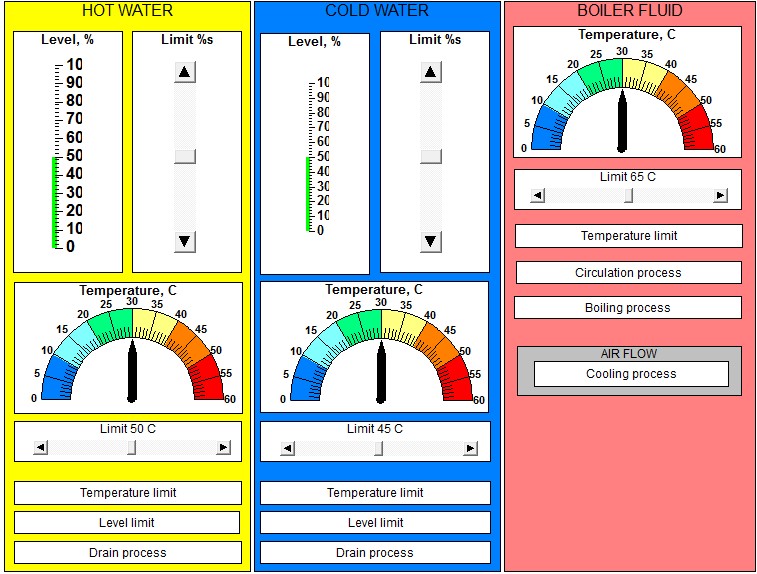This screenshot has height=574, width=757.
Task: Click left arrow of Boiler Limit 65 C slider
Action: pyautogui.click(x=538, y=196)
